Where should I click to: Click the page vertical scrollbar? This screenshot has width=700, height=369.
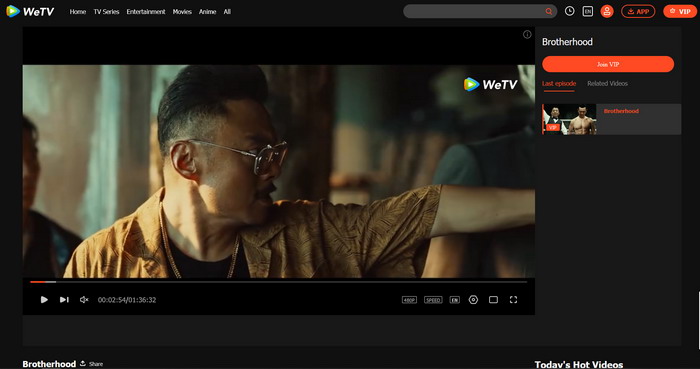tap(699, 320)
